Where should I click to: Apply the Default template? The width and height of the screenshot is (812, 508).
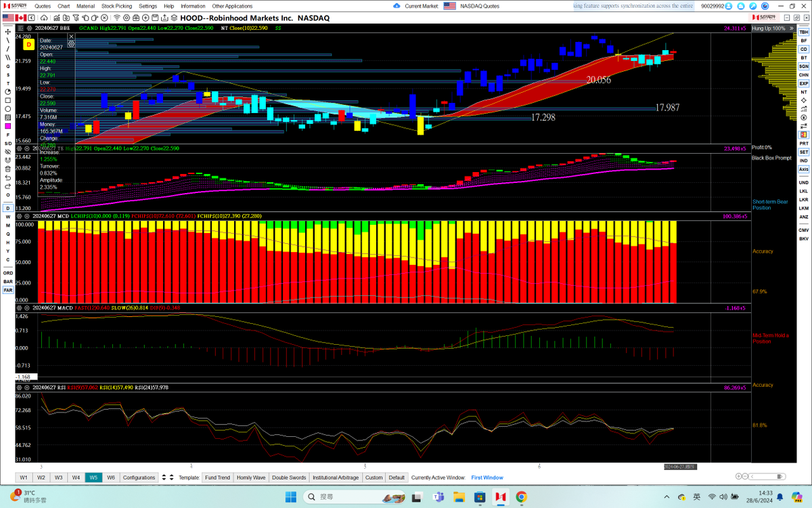click(x=397, y=478)
